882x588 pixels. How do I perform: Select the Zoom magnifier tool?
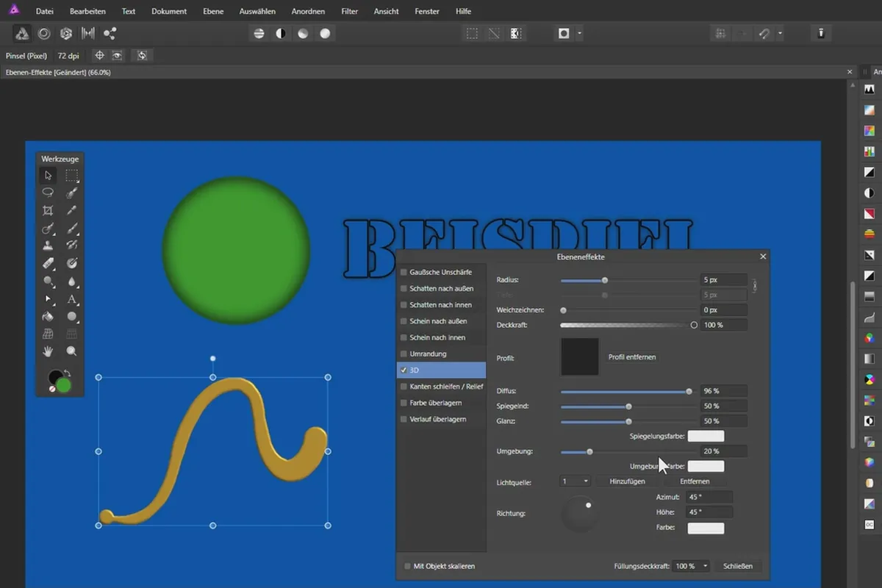(x=72, y=351)
